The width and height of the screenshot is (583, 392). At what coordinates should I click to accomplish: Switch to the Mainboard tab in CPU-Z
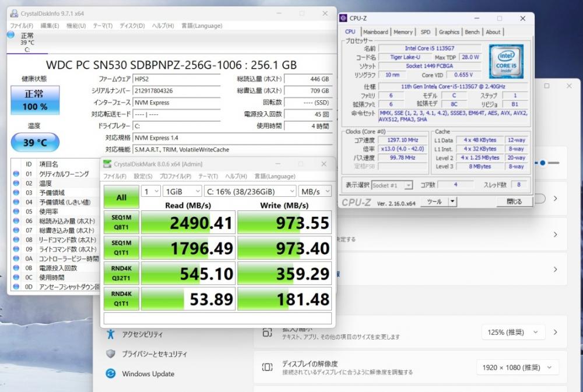(x=375, y=32)
